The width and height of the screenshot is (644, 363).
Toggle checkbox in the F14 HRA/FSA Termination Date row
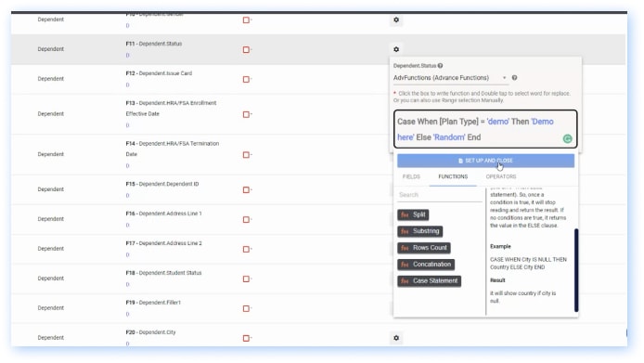point(246,155)
